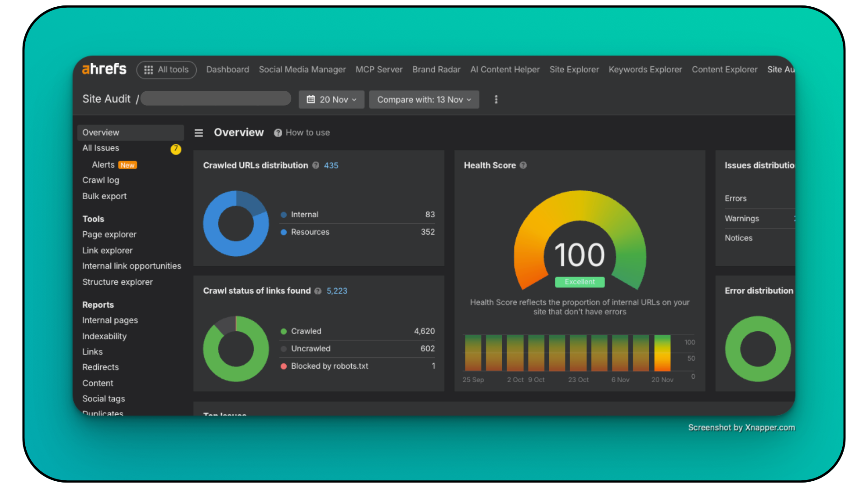Toggle the hamburger sidebar menu icon

pyautogui.click(x=198, y=133)
